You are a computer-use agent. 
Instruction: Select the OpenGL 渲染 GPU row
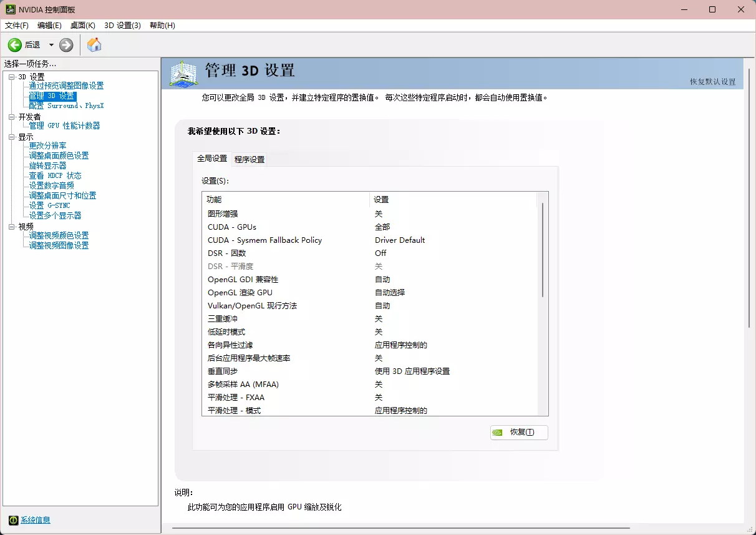[369, 292]
